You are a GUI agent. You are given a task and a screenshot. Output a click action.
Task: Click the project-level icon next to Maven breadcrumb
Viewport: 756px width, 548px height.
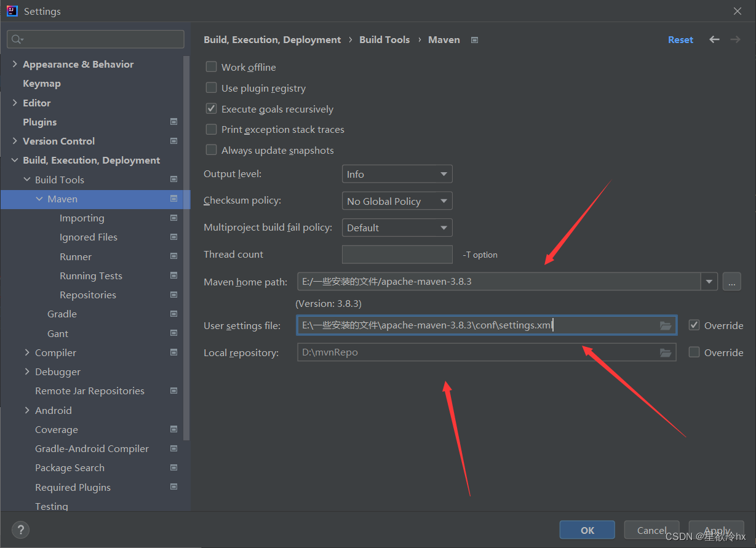(x=474, y=40)
